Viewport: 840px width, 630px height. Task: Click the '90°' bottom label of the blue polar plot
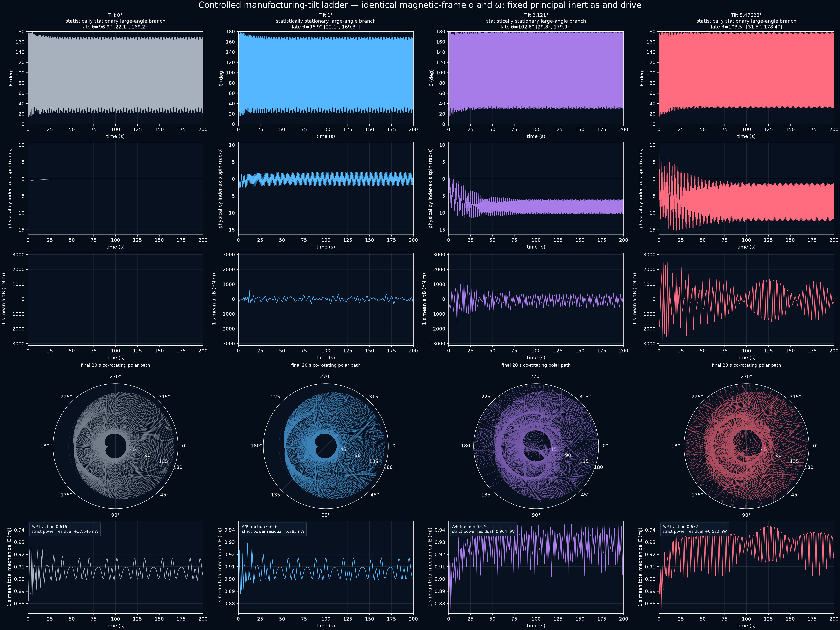pyautogui.click(x=326, y=515)
